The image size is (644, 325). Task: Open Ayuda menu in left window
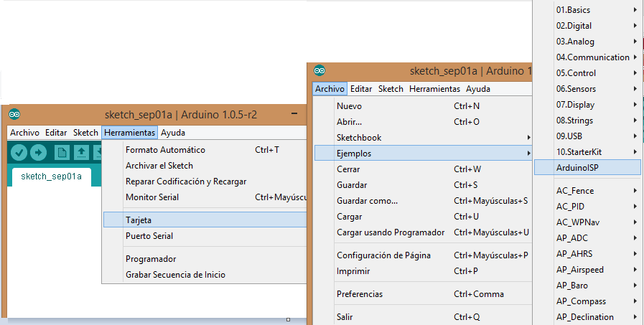(x=173, y=133)
